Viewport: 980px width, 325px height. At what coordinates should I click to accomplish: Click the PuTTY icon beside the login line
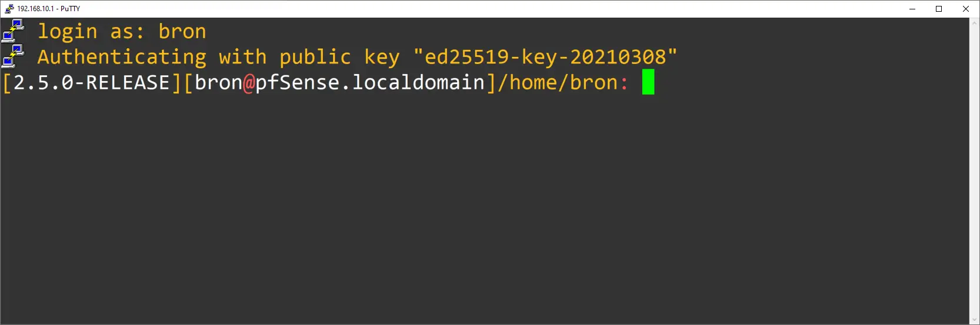click(x=13, y=31)
